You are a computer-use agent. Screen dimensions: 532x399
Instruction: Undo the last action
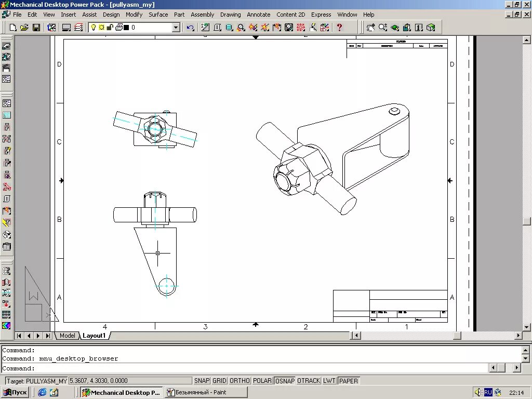pyautogui.click(x=190, y=28)
